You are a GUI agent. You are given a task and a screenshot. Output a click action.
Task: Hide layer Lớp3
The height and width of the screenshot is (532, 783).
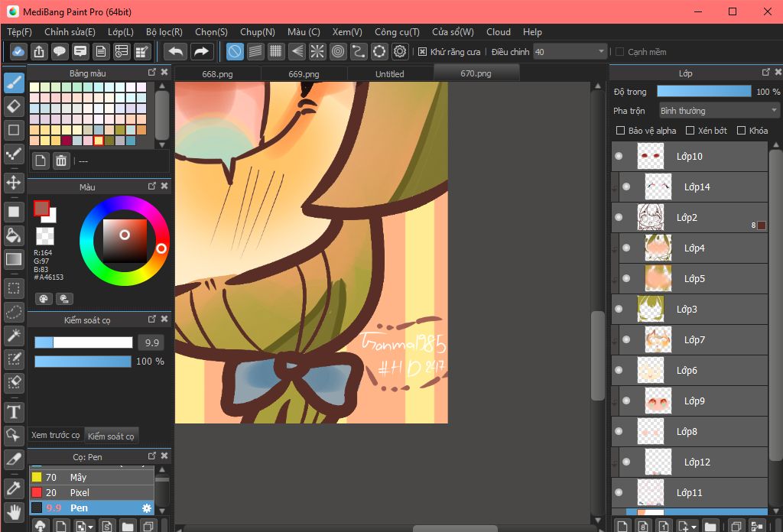tap(619, 309)
